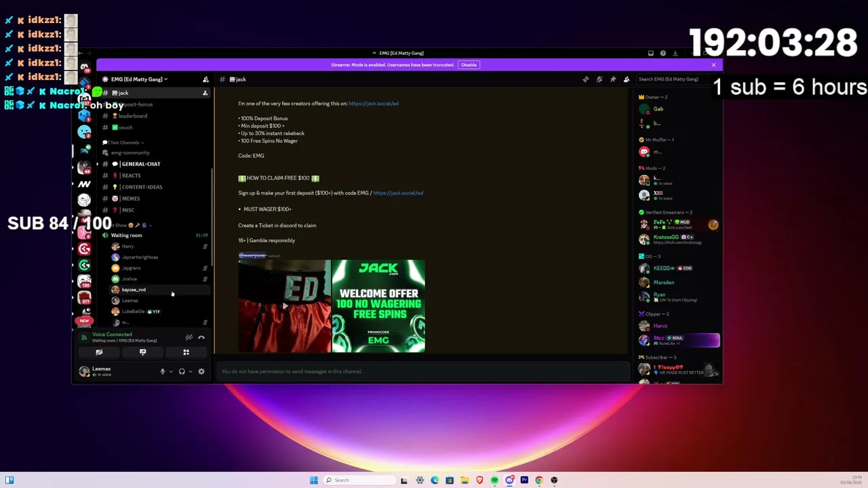Open File Explorer from the taskbar
This screenshot has width=868, height=488.
pos(465,481)
